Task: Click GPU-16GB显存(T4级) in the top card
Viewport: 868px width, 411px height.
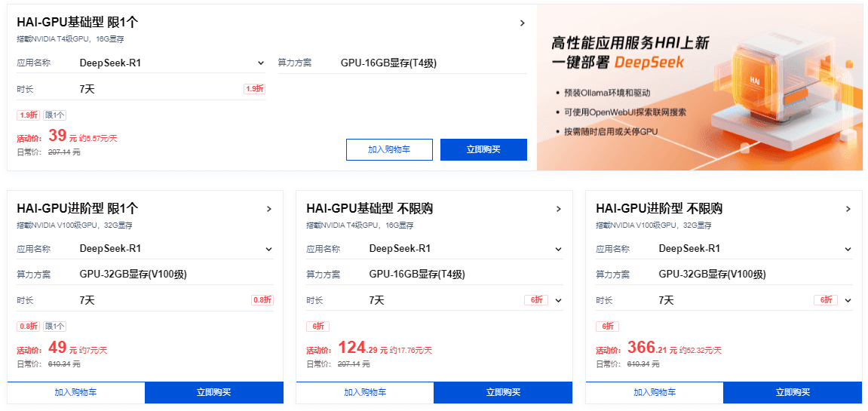Action: coord(388,63)
